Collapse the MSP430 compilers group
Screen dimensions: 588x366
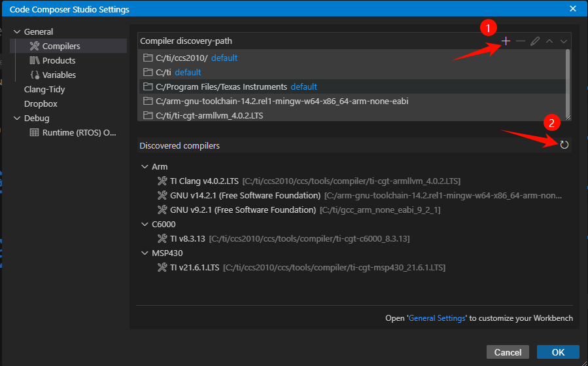coord(145,253)
